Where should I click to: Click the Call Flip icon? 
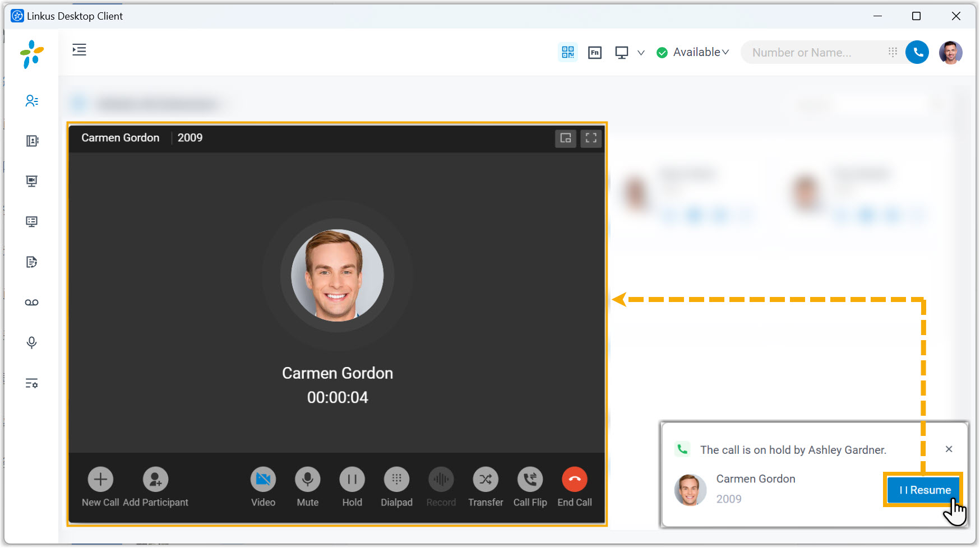tap(530, 480)
